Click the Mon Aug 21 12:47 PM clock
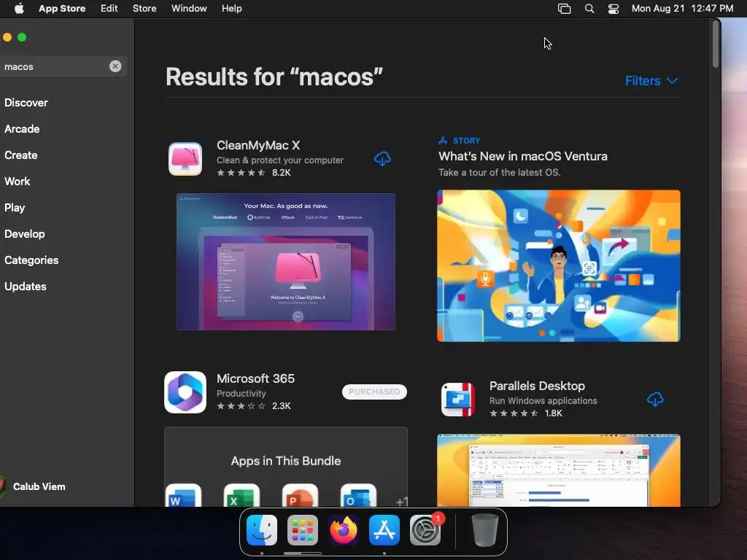This screenshot has width=747, height=560. (682, 9)
